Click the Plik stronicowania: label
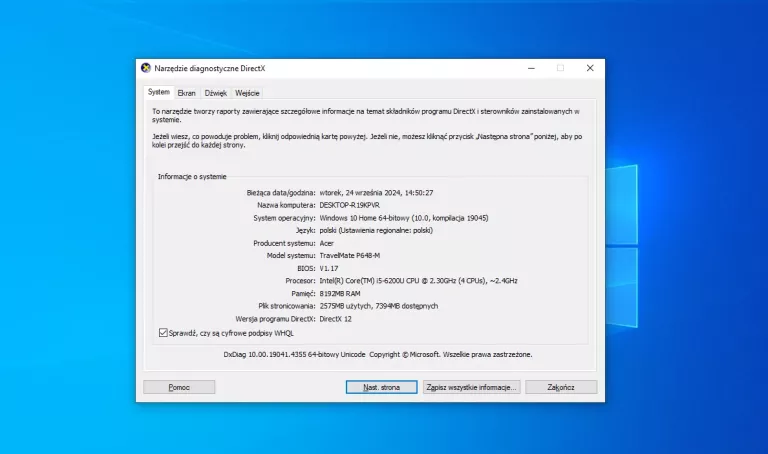Viewport: 768px width, 454px height. [x=287, y=306]
